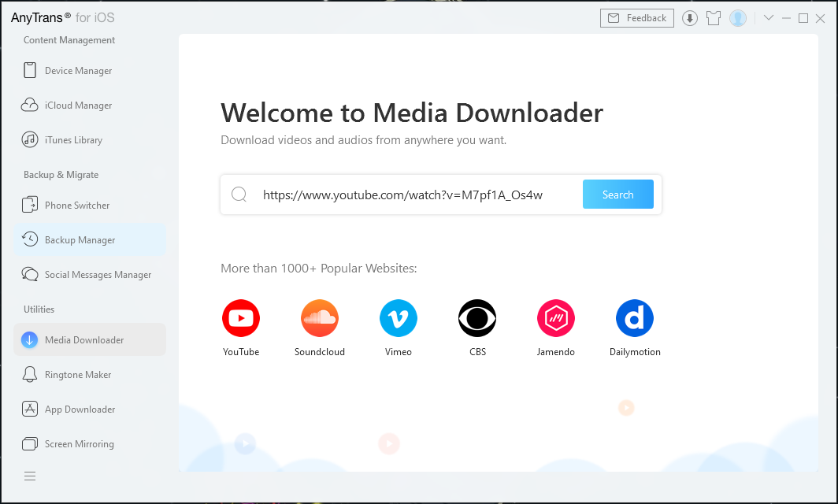Choose the Jamendo icon

point(556,318)
